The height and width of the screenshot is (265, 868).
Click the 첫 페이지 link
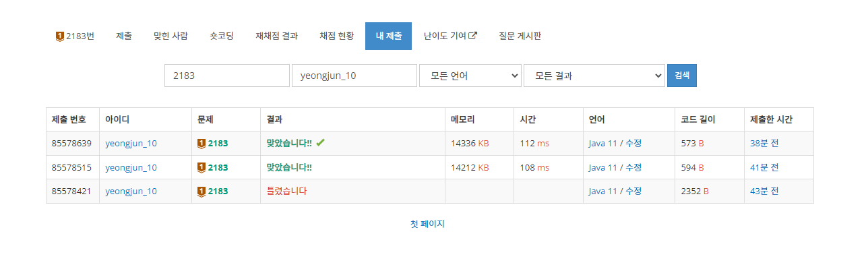(427, 224)
